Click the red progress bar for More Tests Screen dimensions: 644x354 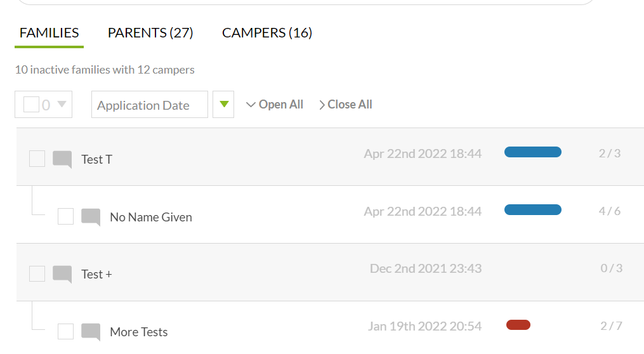518,325
